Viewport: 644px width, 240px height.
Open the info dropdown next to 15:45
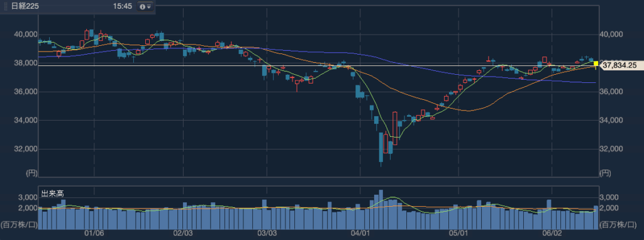coord(145,6)
